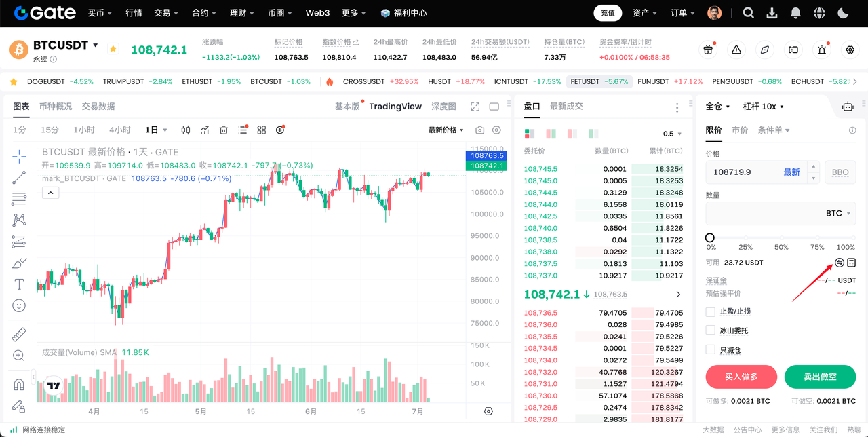
Task: Switch to the 最新成交 tab
Action: click(566, 107)
